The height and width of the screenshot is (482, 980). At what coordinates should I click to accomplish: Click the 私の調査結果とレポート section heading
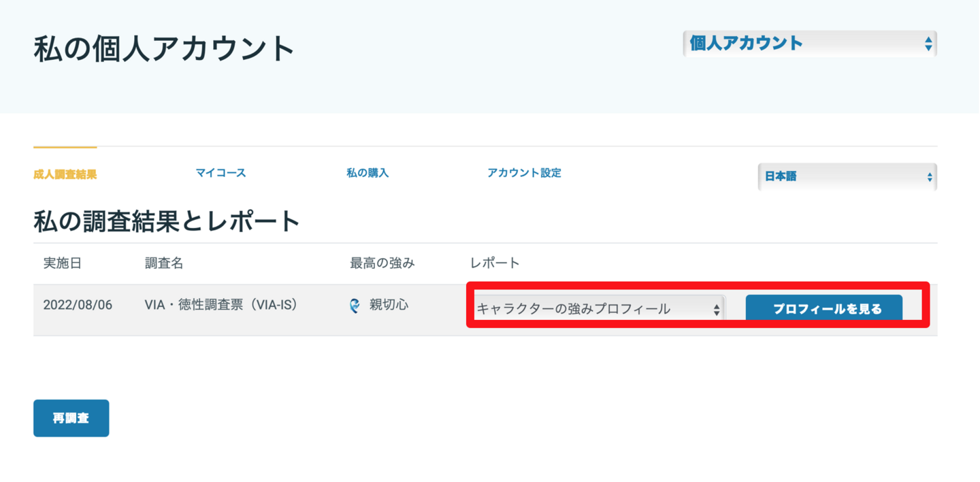[x=167, y=221]
